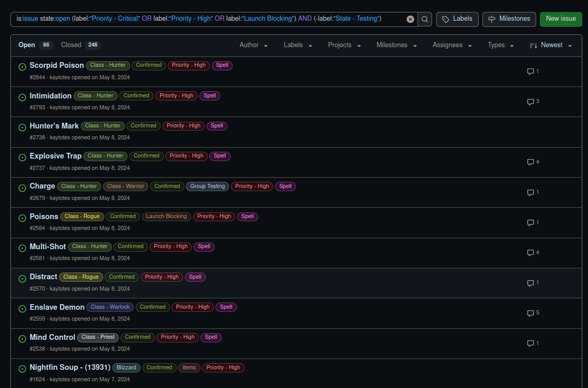Click the comment icon on Intimidation row
This screenshot has width=588, height=388.
point(530,102)
